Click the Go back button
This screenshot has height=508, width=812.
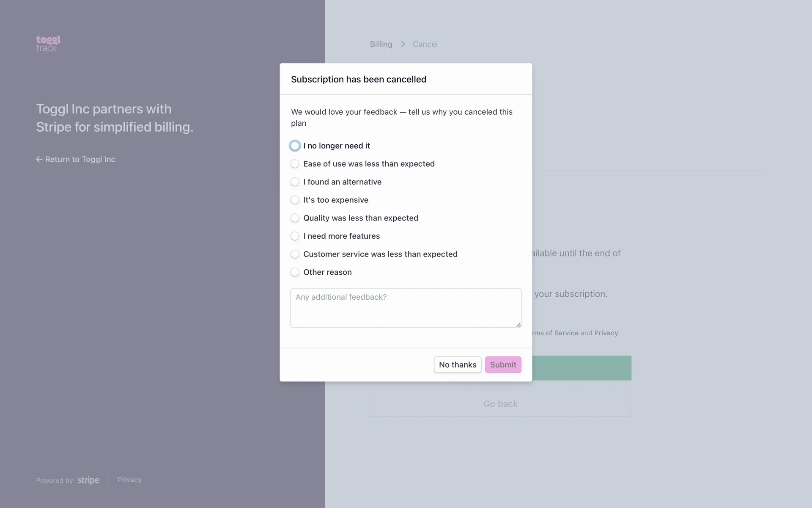coord(500,404)
